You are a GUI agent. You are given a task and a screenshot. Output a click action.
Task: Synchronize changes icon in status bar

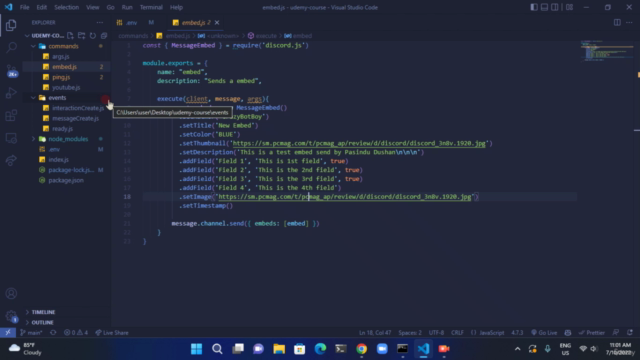[53, 333]
